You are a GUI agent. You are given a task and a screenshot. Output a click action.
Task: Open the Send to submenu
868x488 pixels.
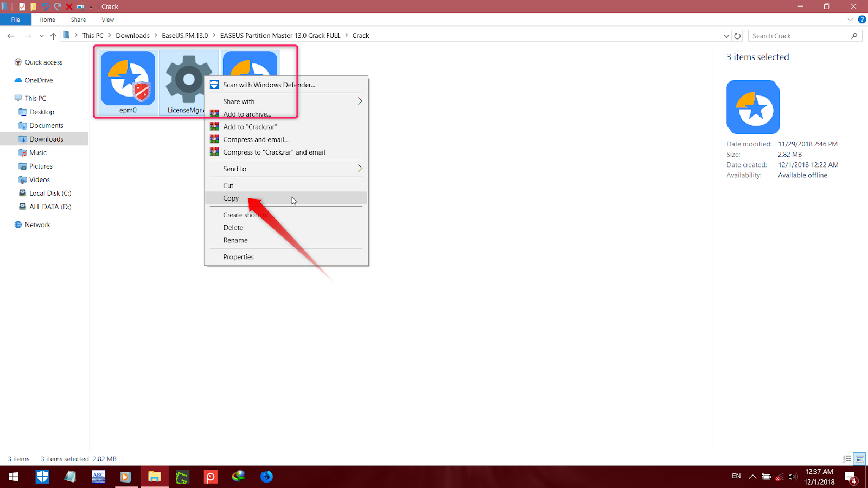pyautogui.click(x=286, y=169)
